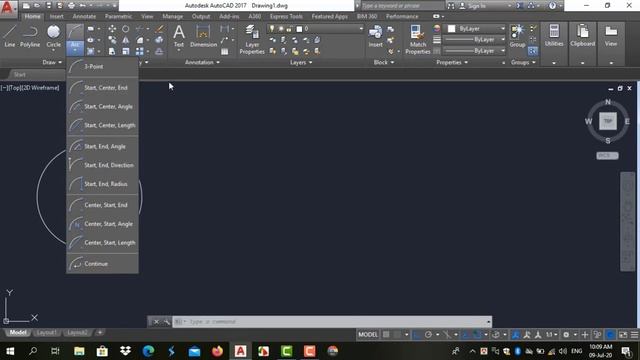
Task: Choose 3-Point arc option
Action: (x=102, y=67)
